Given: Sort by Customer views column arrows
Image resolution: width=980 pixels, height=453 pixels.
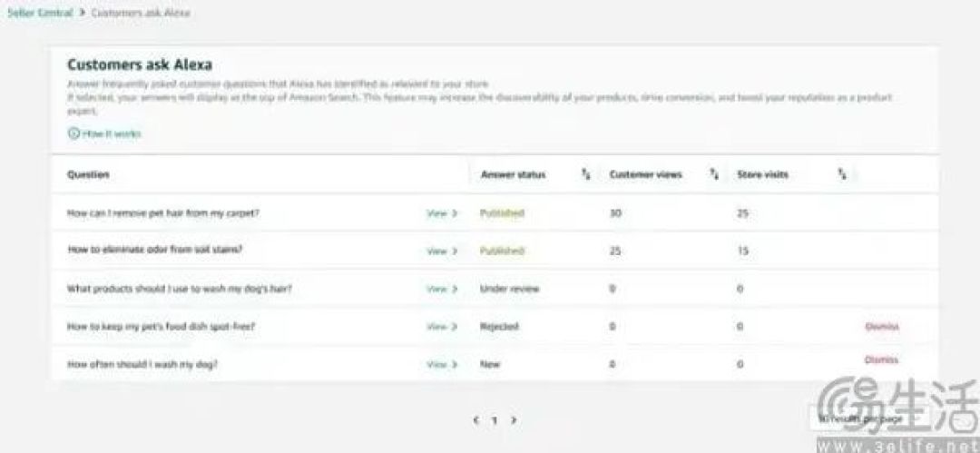Looking at the screenshot, I should [x=714, y=175].
